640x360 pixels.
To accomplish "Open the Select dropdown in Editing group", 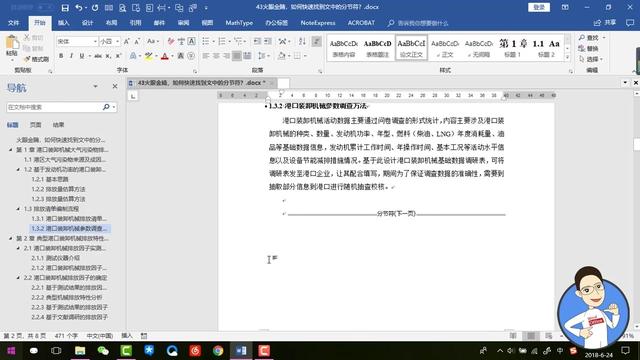I will click(x=591, y=59).
